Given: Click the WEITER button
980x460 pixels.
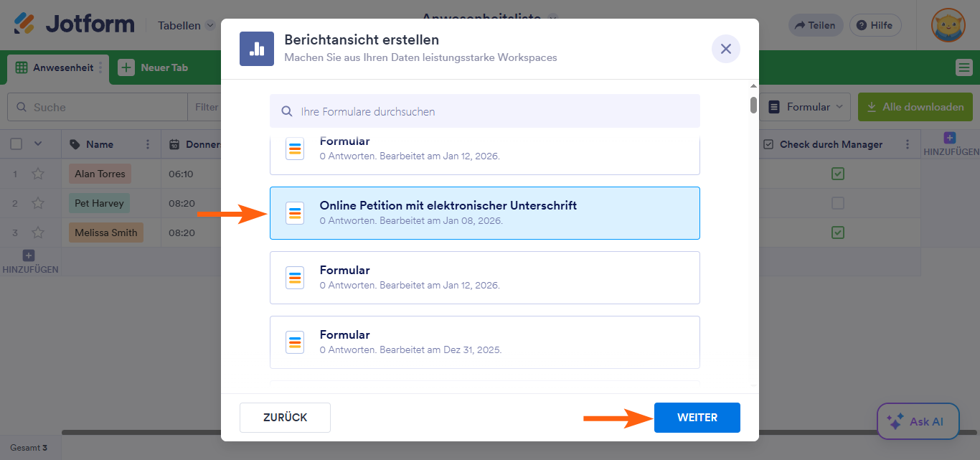Looking at the screenshot, I should pos(697,417).
